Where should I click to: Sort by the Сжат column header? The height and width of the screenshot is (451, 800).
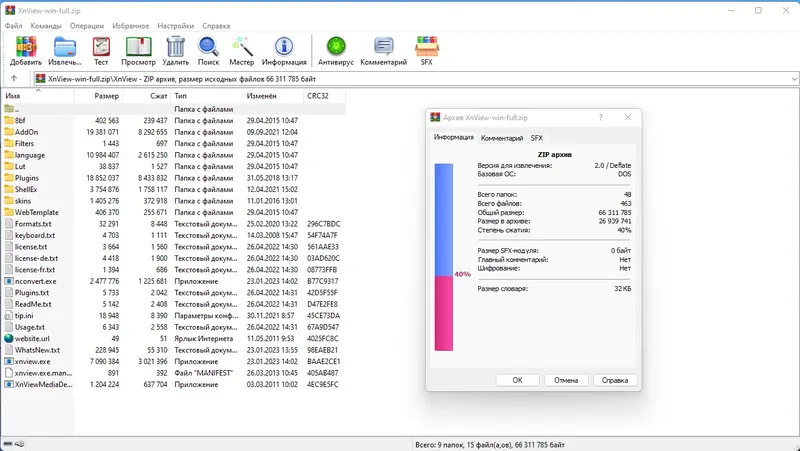pyautogui.click(x=147, y=95)
